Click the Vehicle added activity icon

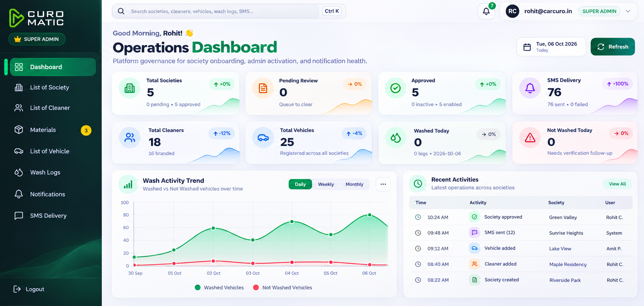475,248
